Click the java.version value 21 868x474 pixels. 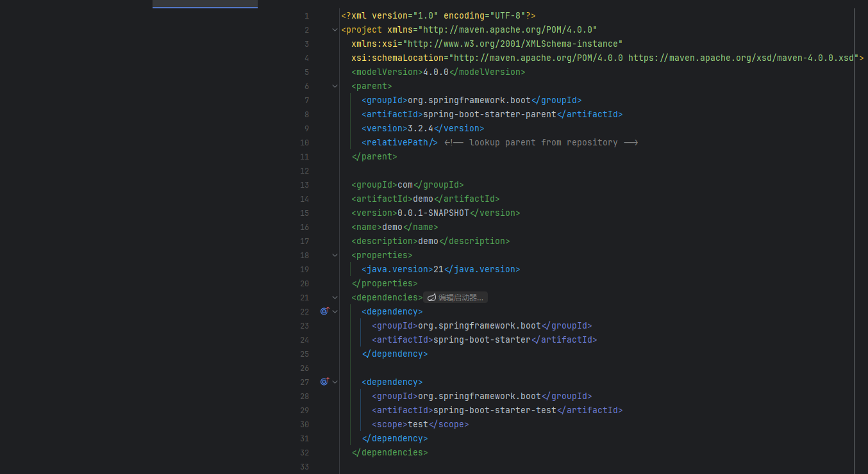pos(439,269)
